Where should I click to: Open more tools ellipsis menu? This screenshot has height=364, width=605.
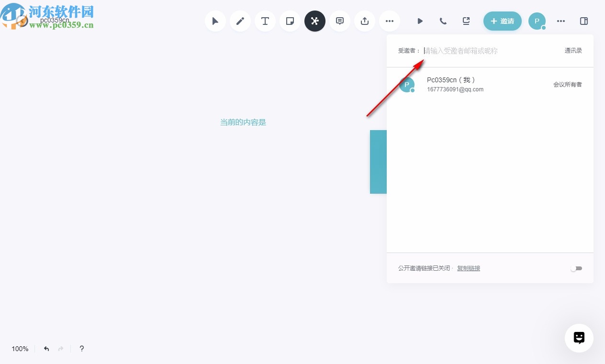(x=390, y=21)
